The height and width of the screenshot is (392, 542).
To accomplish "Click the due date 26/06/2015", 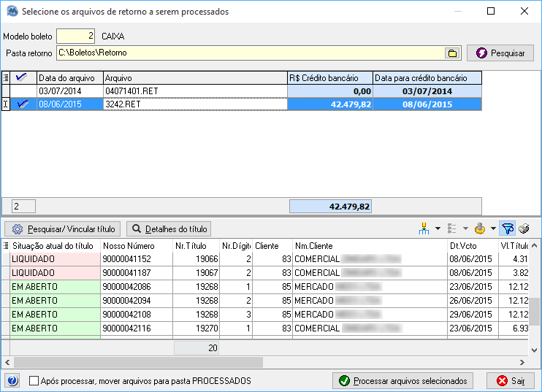I will (470, 301).
